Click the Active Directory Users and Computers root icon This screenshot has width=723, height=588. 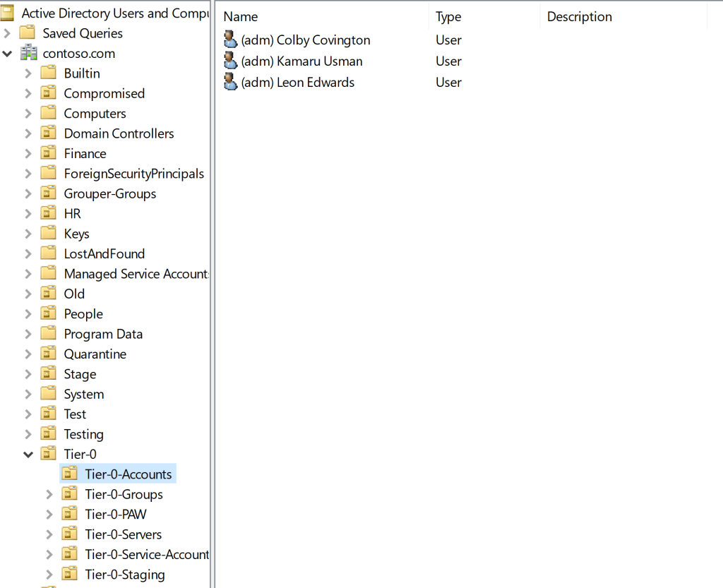click(x=8, y=13)
